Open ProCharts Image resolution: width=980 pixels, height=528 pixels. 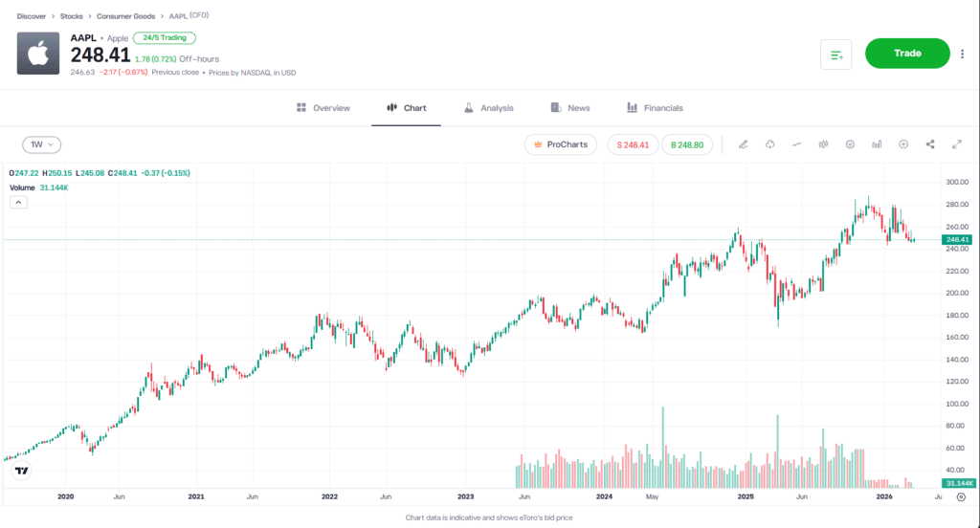561,144
